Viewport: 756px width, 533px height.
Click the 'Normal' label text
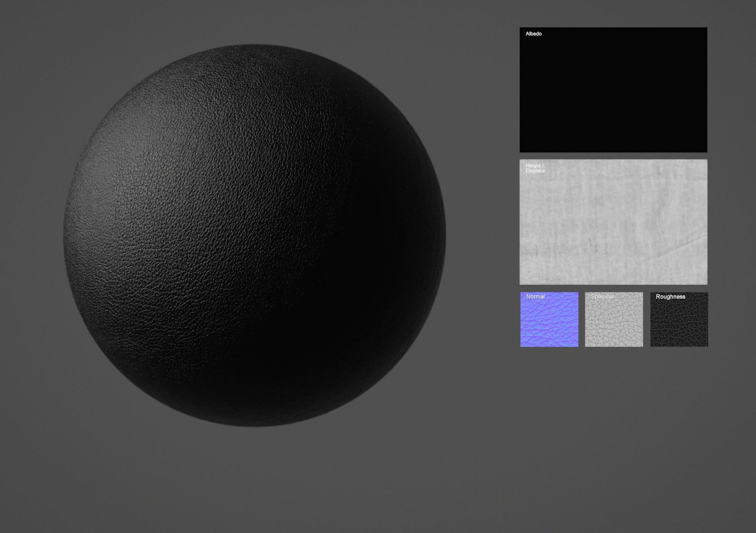535,297
